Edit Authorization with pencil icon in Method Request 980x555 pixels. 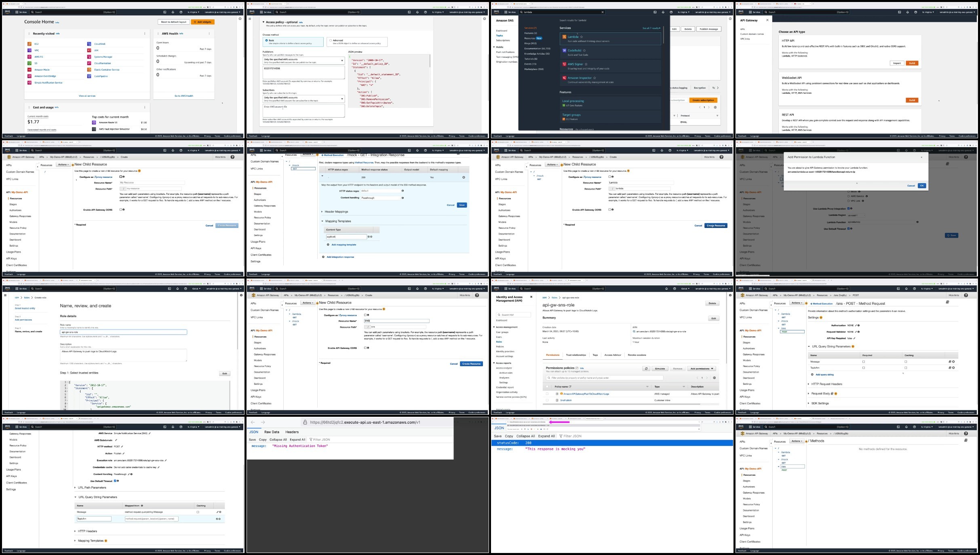coord(856,325)
